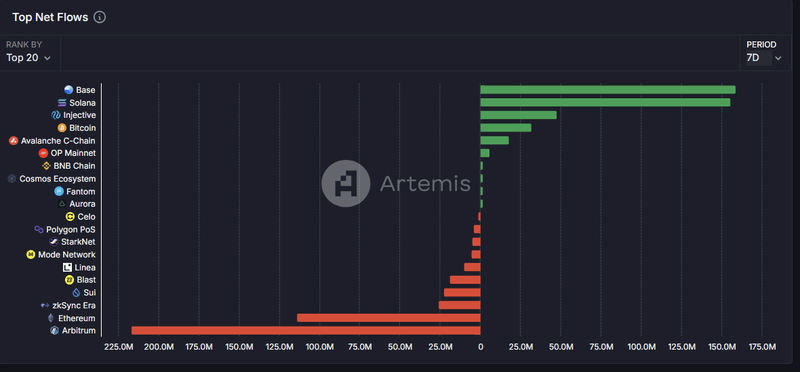Screen dimensions: 800x372
Task: Open the Period 7D dropdown
Action: (764, 53)
